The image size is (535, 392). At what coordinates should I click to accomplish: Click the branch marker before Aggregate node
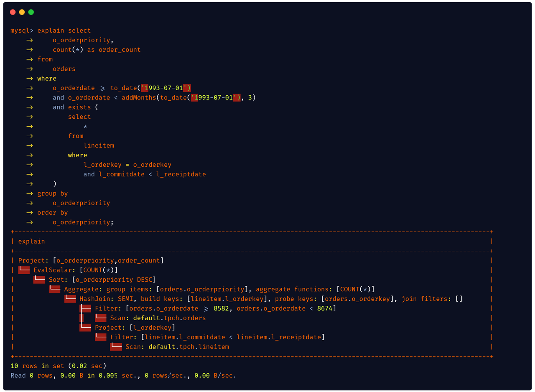[55, 289]
